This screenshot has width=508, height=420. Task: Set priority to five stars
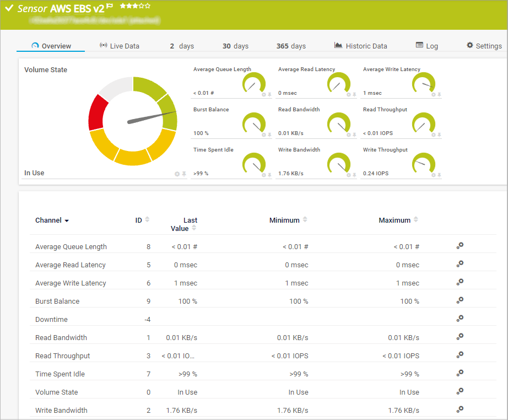[148, 6]
